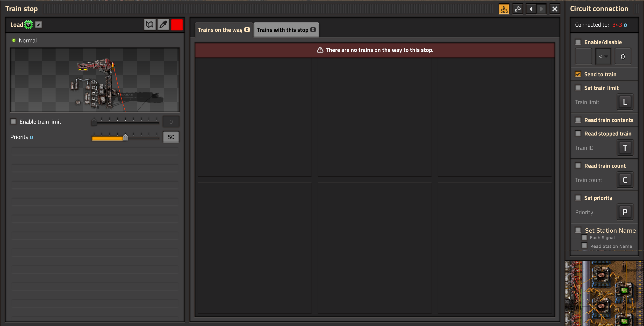Enable the Enable train limit checkbox
644x326 pixels.
click(x=13, y=122)
